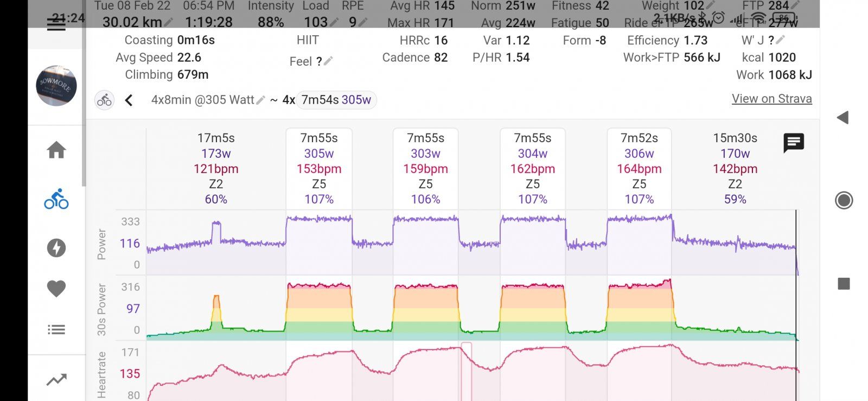Select the 4x 7m54s 305w interval chip
Viewport: 868px width, 401px height.
pyautogui.click(x=336, y=100)
